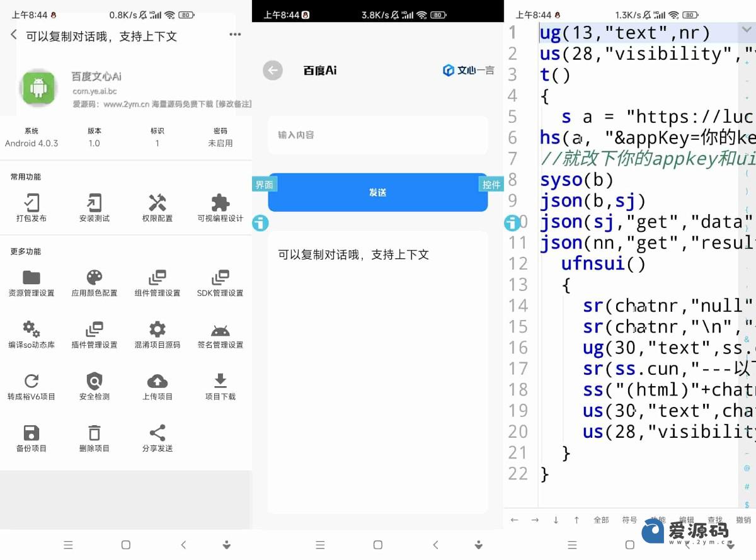Viewport: 756px width, 560px height.
Task: Tap the system back chevron on left screen
Action: point(183,545)
